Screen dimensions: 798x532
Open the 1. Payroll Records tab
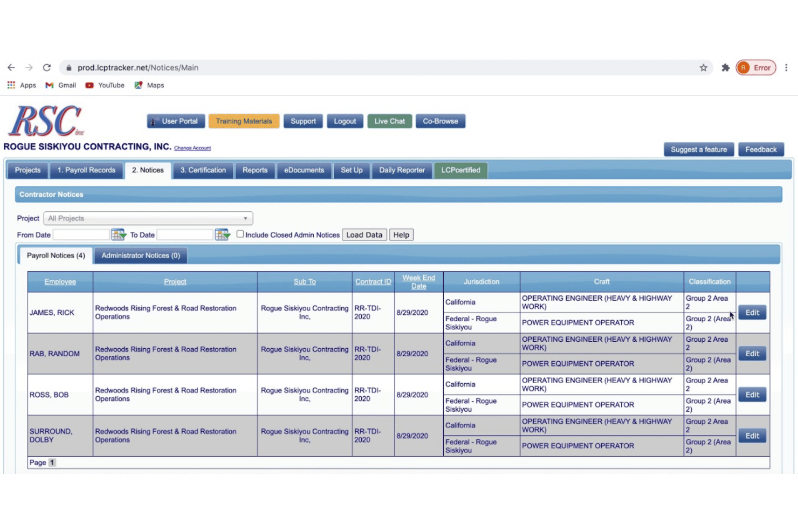86,170
